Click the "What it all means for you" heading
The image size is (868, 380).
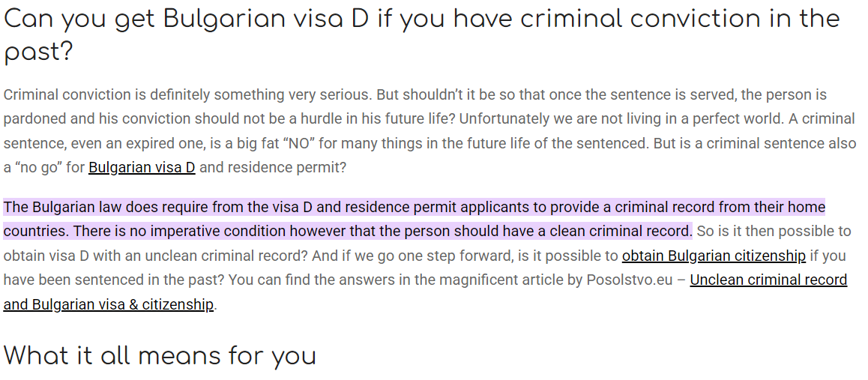point(160,355)
